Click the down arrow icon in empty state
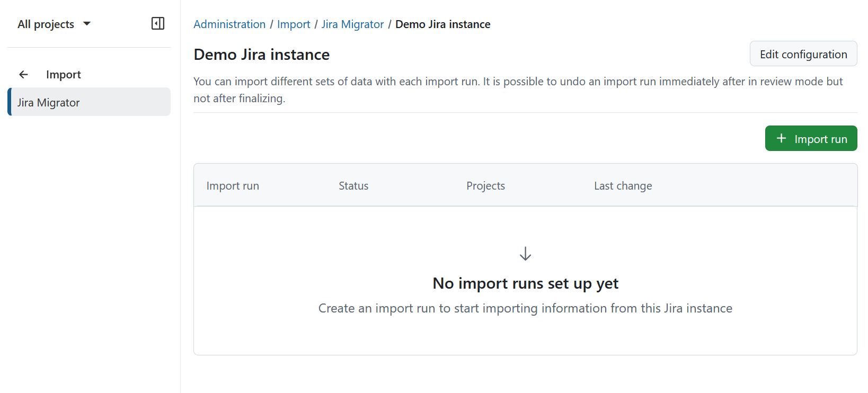Screen dimensions: 868x393 (x=525, y=254)
